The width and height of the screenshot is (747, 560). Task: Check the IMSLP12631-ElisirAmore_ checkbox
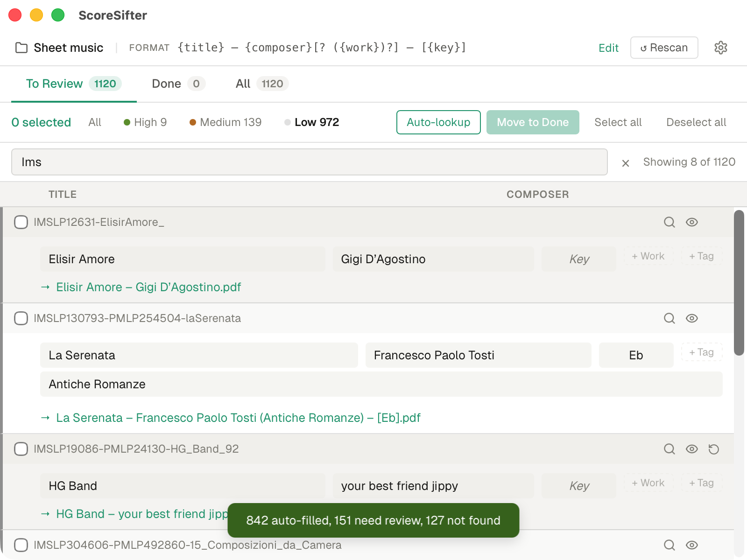(x=21, y=222)
